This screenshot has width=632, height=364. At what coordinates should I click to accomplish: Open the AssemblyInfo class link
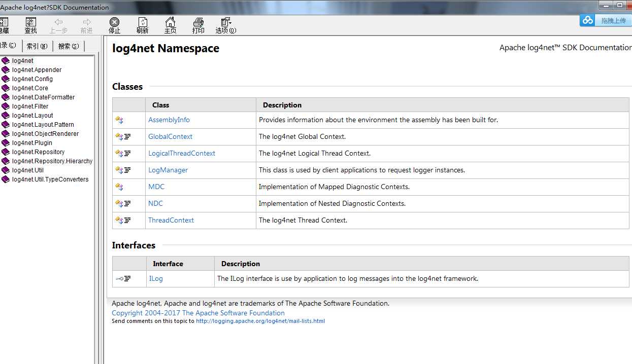pos(169,120)
